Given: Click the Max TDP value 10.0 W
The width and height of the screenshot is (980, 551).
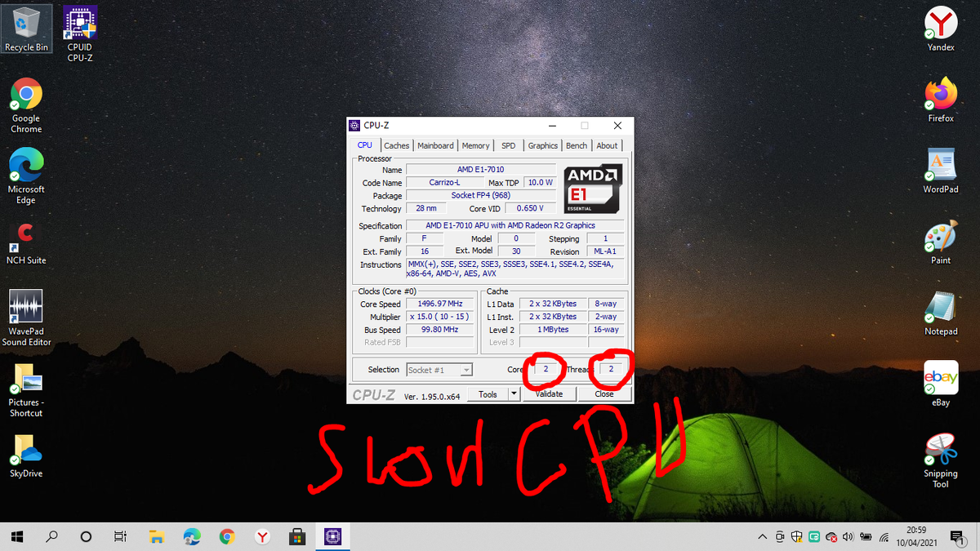Looking at the screenshot, I should 539,183.
